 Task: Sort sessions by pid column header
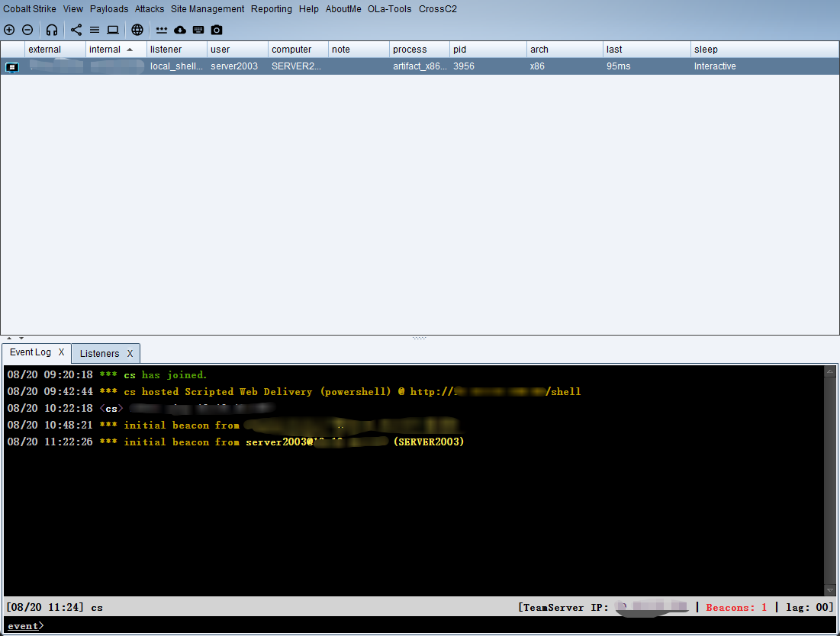tap(488, 50)
